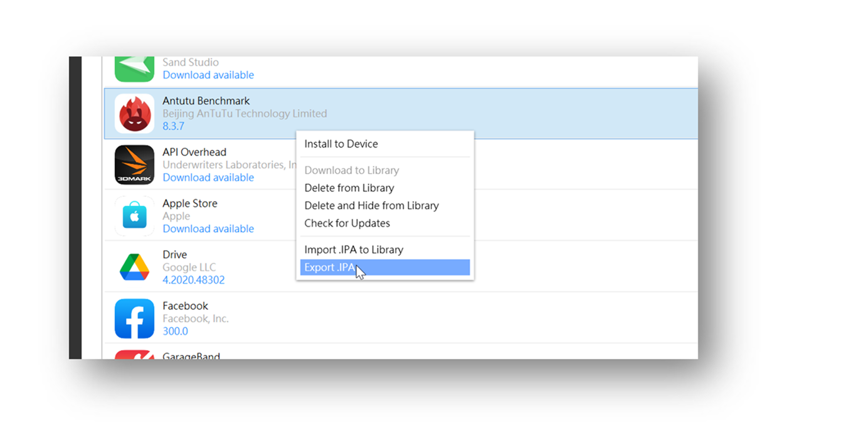Click the green Sand Studio app icon

(134, 68)
